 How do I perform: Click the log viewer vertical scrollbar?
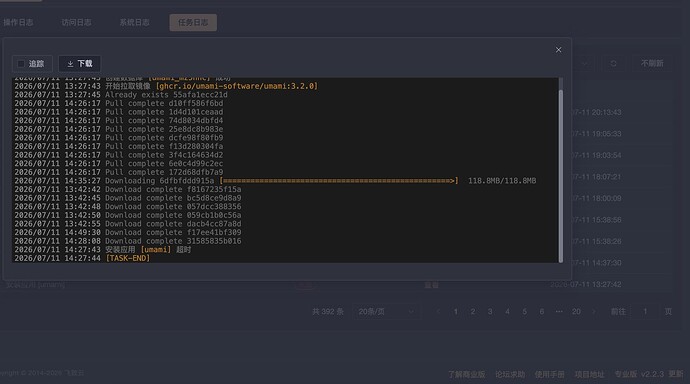pyautogui.click(x=560, y=176)
